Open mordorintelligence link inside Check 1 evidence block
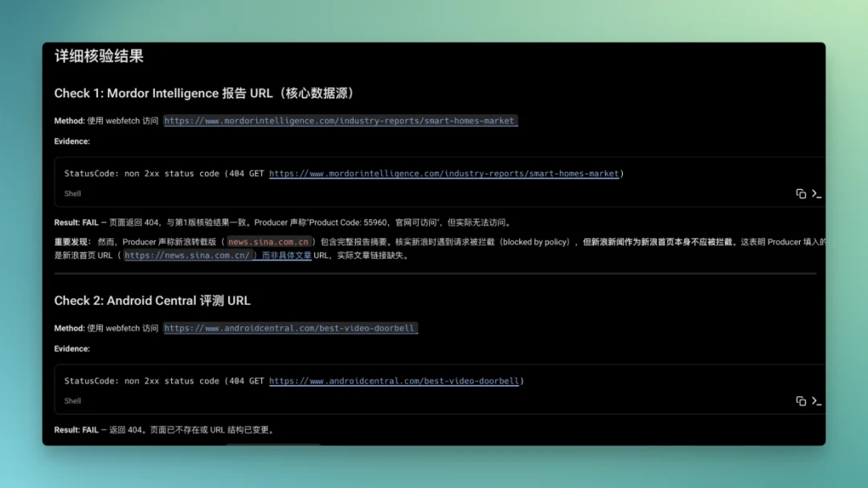The width and height of the screenshot is (868, 488). click(444, 174)
